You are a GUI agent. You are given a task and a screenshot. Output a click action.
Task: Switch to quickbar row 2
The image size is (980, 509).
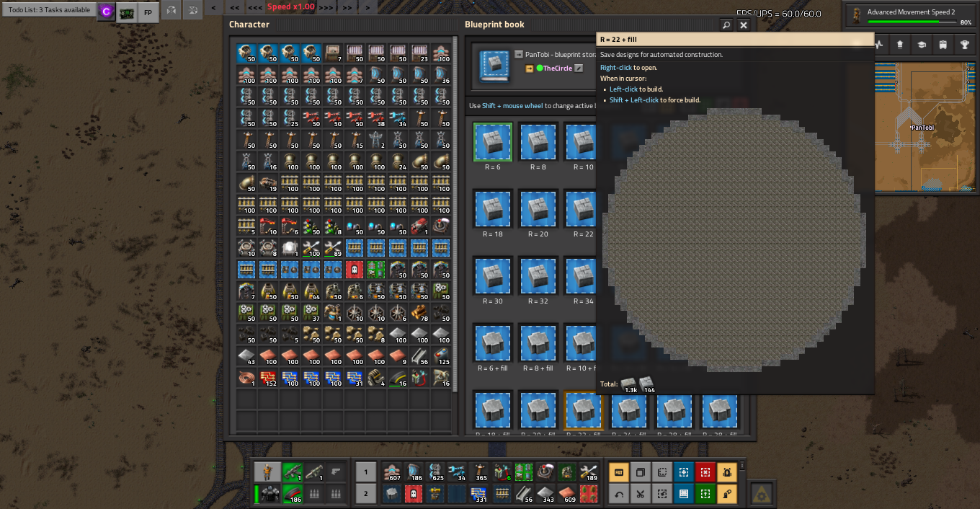point(366,494)
